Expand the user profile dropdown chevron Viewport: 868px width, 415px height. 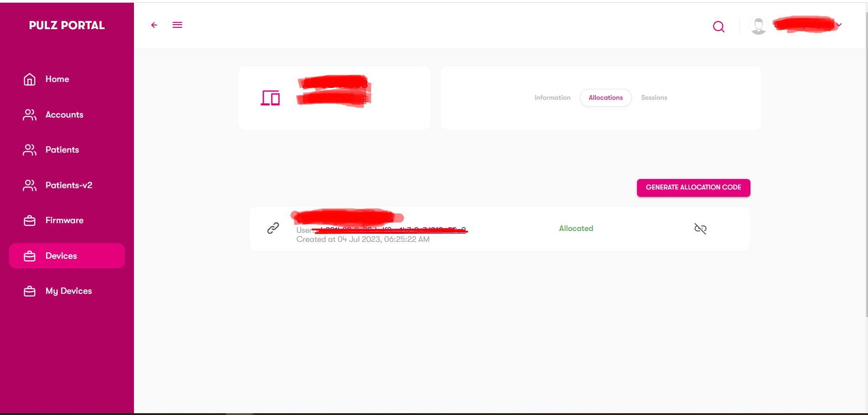coord(839,25)
